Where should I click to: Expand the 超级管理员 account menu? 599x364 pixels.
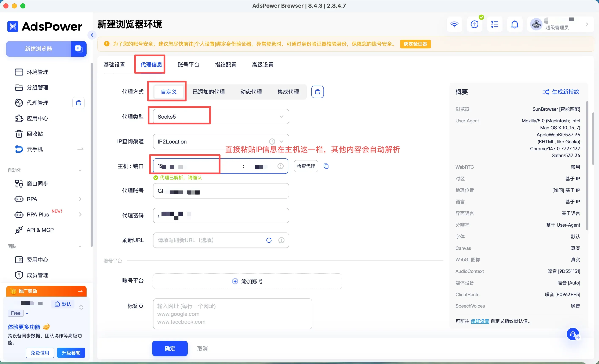(x=587, y=24)
